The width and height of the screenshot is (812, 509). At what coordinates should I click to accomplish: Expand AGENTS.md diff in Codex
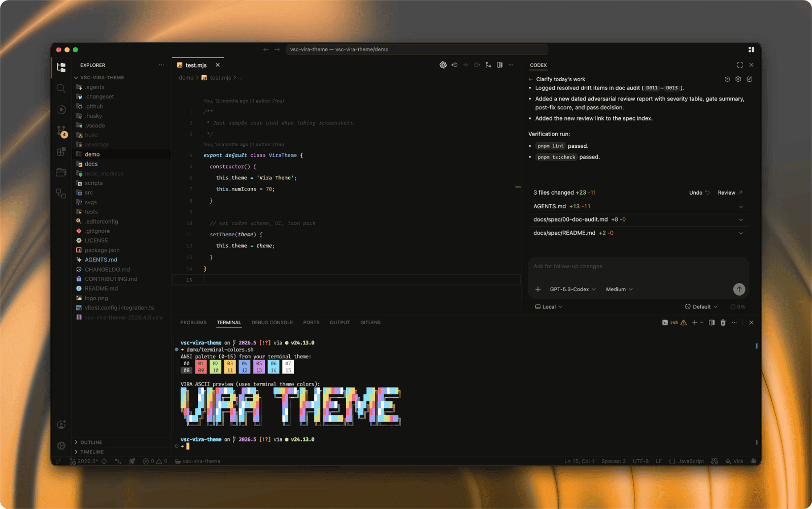[x=741, y=206]
